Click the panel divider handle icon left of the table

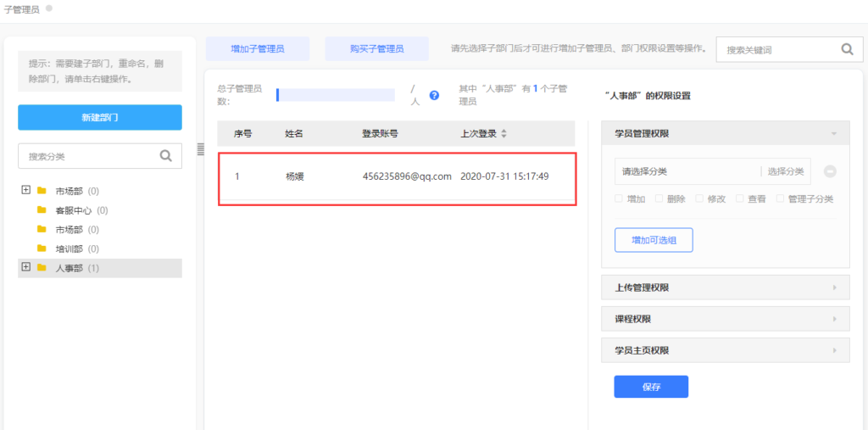tap(201, 149)
